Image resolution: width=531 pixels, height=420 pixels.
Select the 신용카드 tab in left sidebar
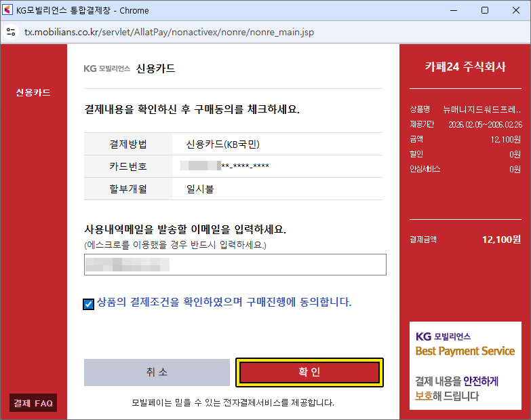click(x=33, y=92)
